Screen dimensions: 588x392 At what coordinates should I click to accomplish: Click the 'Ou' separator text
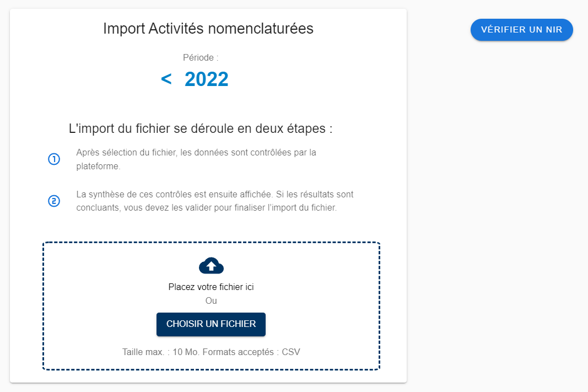[211, 300]
